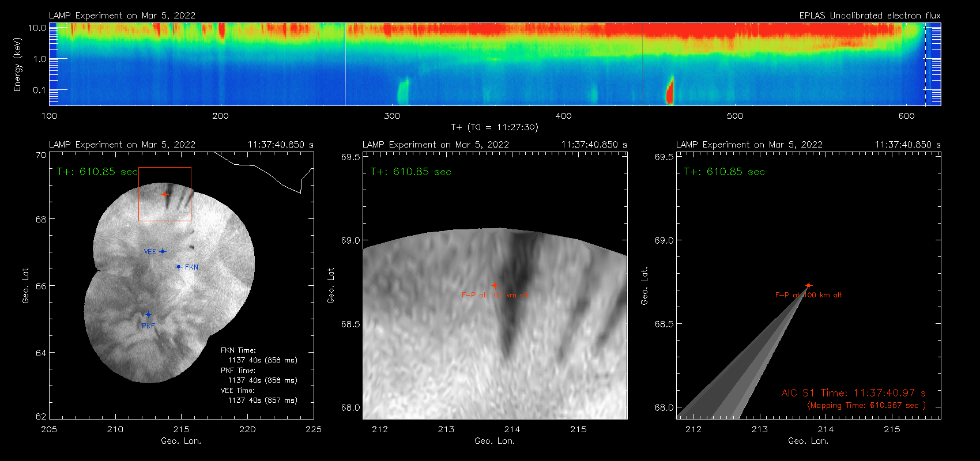Click red footpoint marker in middle zoomed panel
This screenshot has width=980, height=461.
click(x=495, y=285)
